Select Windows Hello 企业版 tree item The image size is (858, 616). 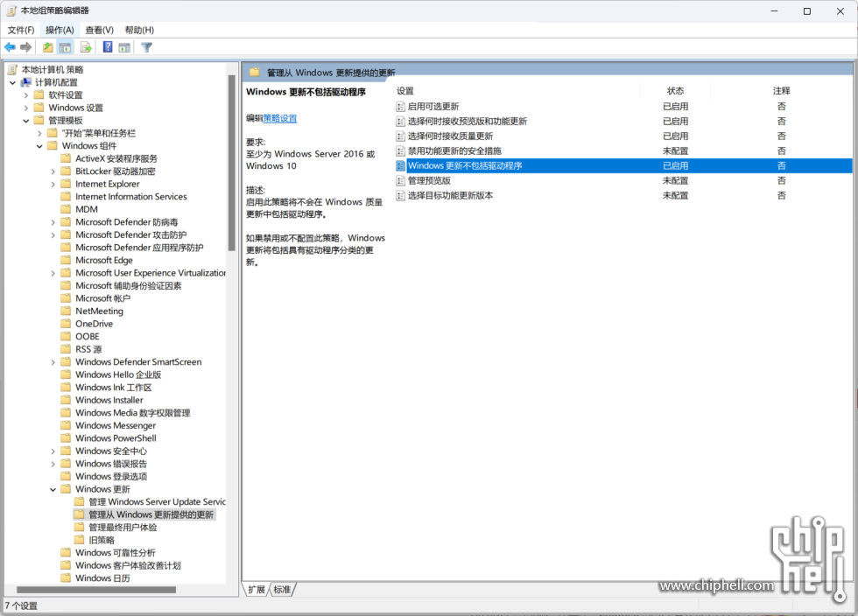click(118, 374)
